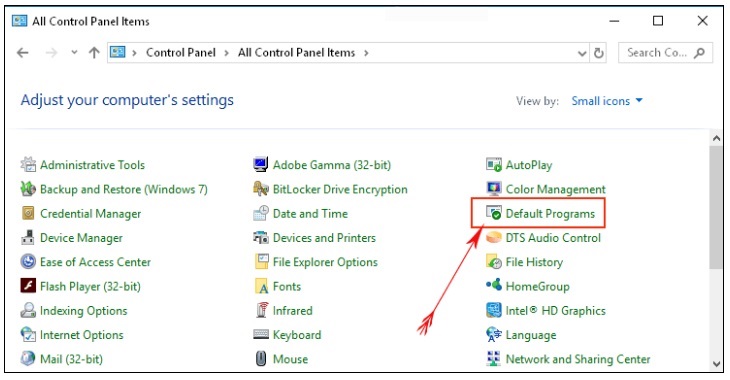Click the Adobe Gamma monitor icon
The width and height of the screenshot is (730, 380).
(x=261, y=164)
